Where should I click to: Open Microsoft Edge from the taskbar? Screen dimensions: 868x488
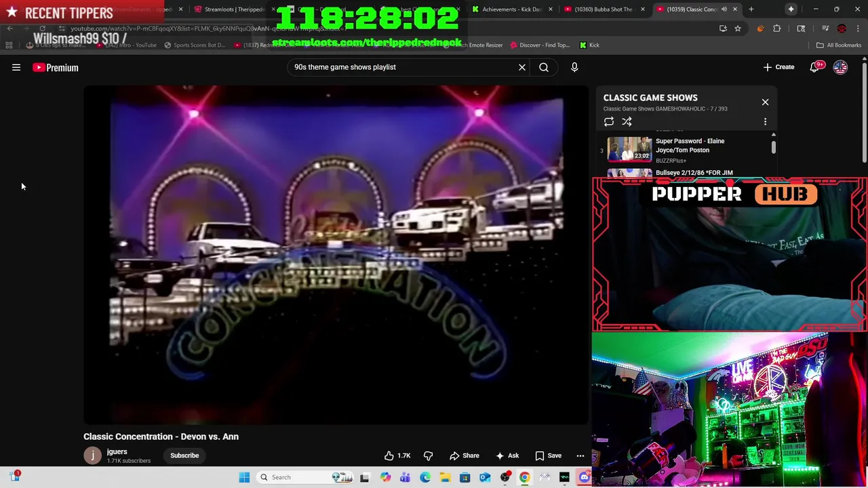click(425, 477)
